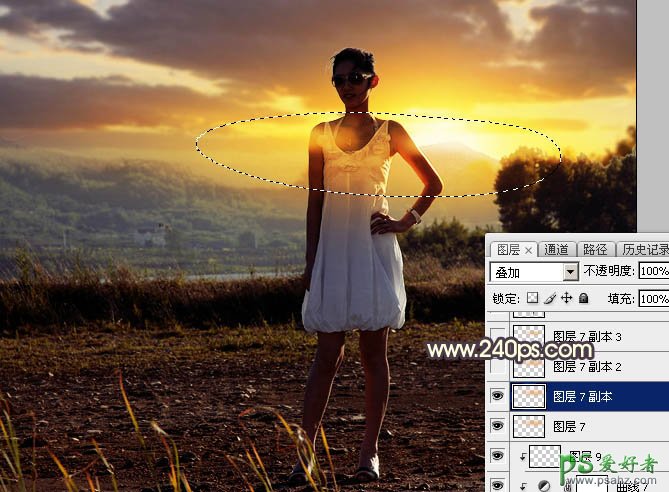Hide the 图层 7 副本 layer
The height and width of the screenshot is (492, 669).
[x=497, y=396]
